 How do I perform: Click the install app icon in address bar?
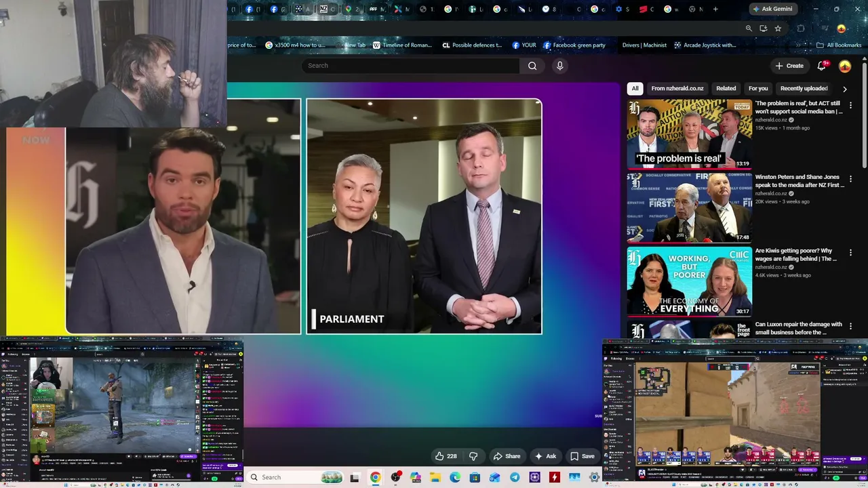point(764,28)
